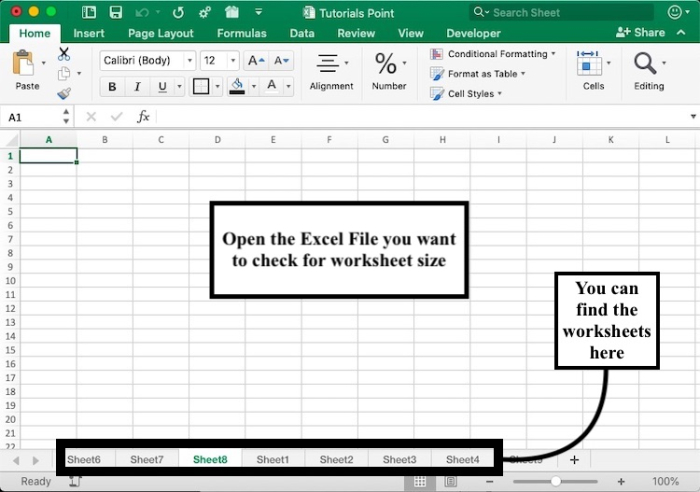The image size is (700, 492).
Task: Collapse the ribbon with chevron
Action: [681, 32]
